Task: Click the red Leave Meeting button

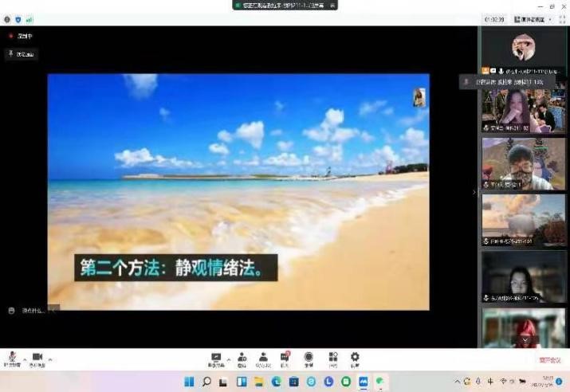Action: 549,360
